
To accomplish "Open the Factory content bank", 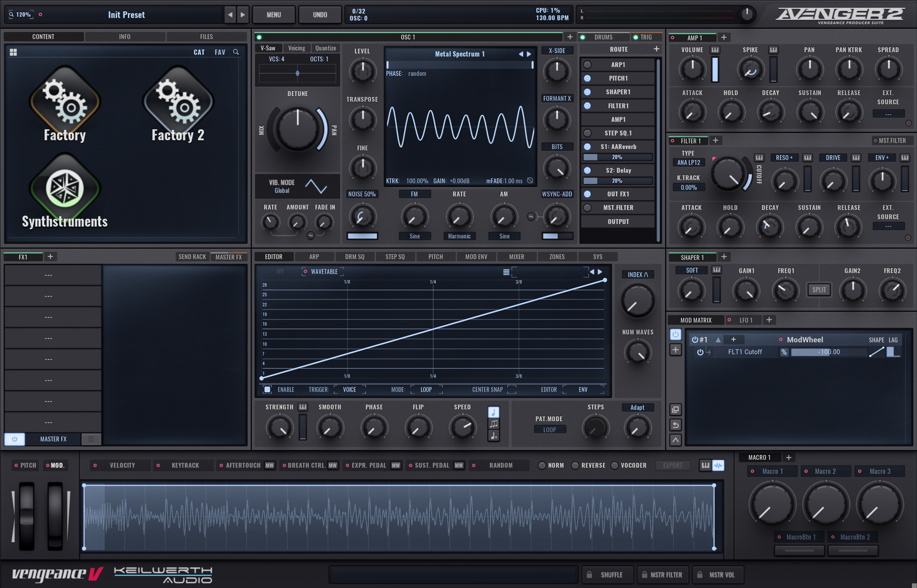I will coord(65,104).
